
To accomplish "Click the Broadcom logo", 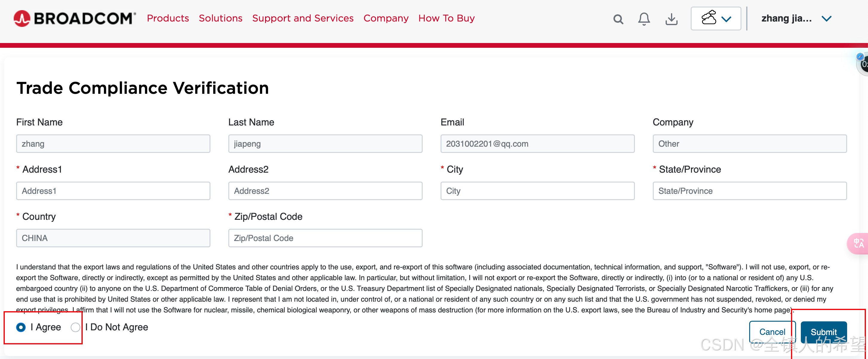I will click(75, 18).
